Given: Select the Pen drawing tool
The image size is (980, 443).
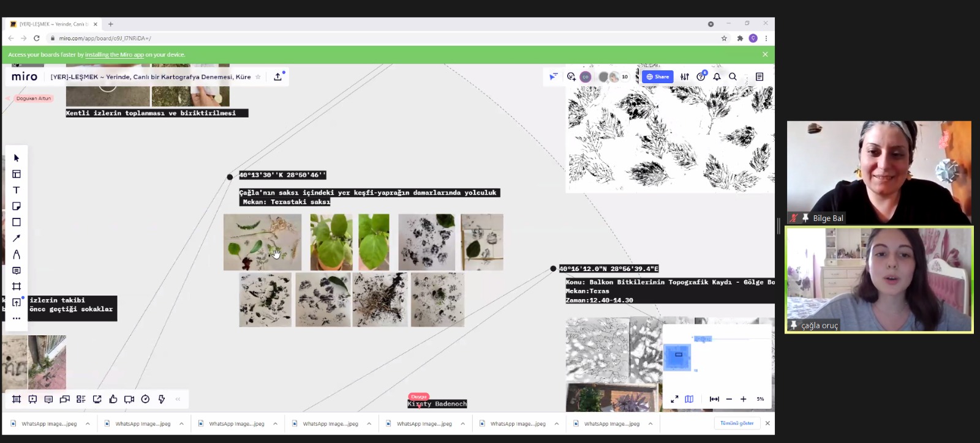Looking at the screenshot, I should pos(17,255).
